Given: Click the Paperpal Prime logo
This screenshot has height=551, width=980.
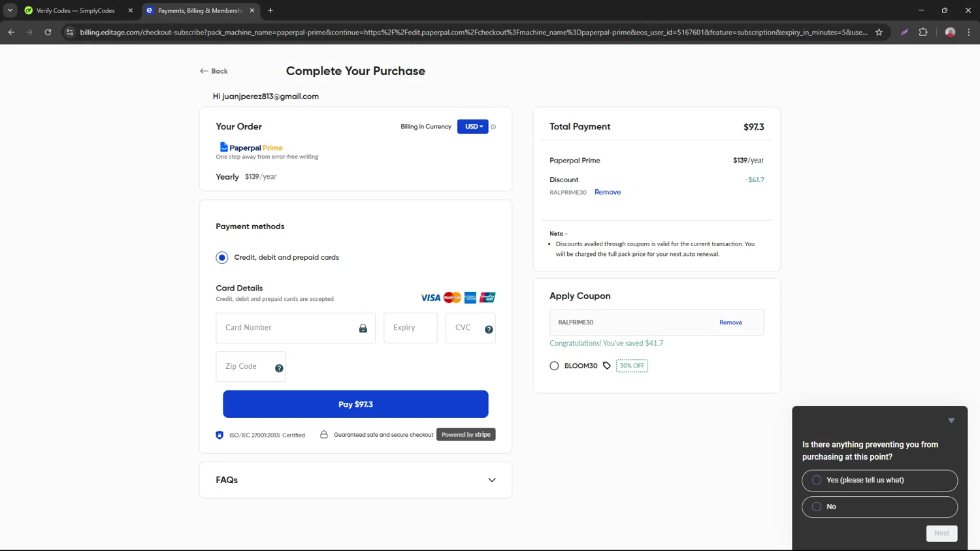Looking at the screenshot, I should tap(251, 148).
